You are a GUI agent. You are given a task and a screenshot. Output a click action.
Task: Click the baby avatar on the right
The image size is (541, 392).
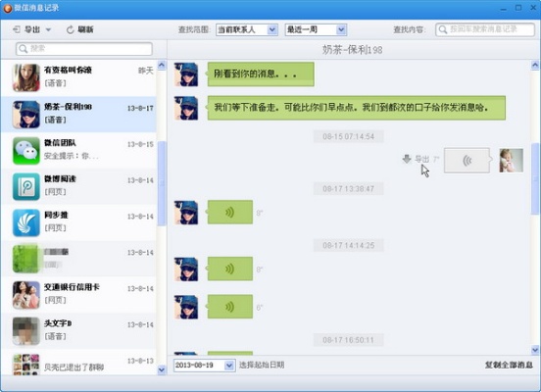point(512,161)
